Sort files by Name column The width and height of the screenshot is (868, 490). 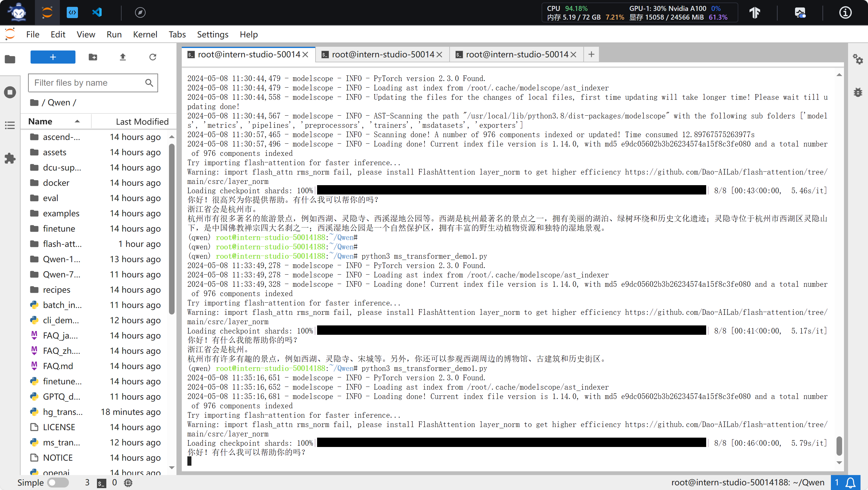click(x=55, y=121)
